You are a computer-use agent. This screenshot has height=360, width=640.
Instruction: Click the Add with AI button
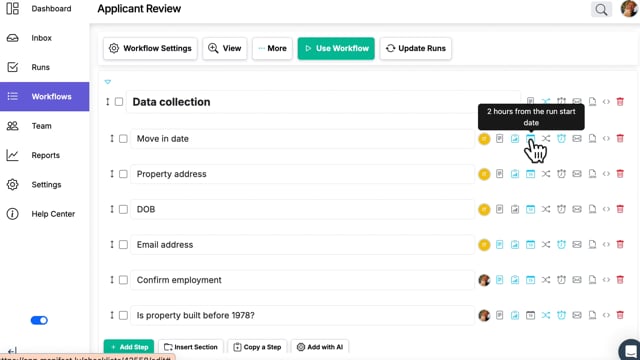[x=320, y=347]
